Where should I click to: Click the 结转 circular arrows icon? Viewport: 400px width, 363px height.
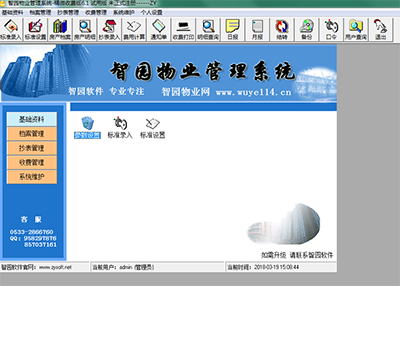click(282, 30)
